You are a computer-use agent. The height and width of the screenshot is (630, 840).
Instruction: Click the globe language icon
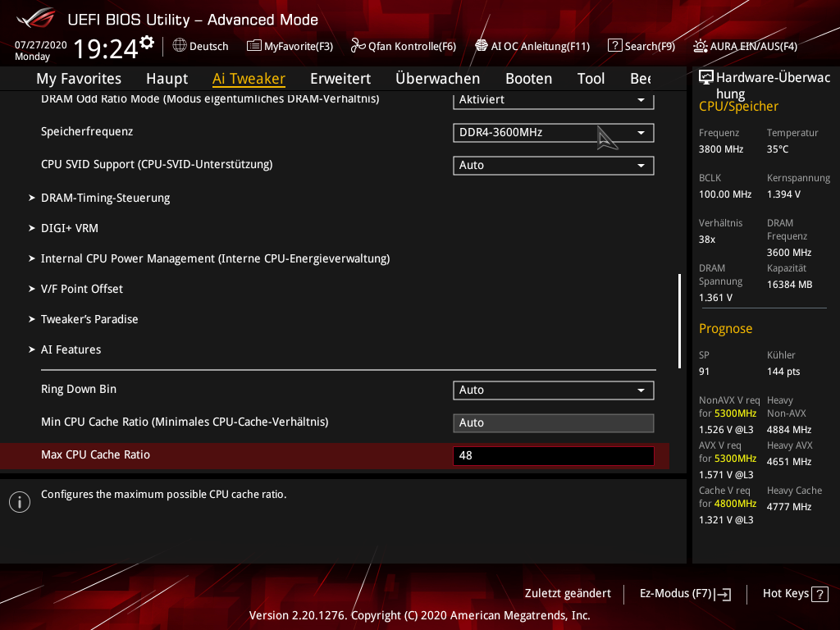(x=180, y=46)
